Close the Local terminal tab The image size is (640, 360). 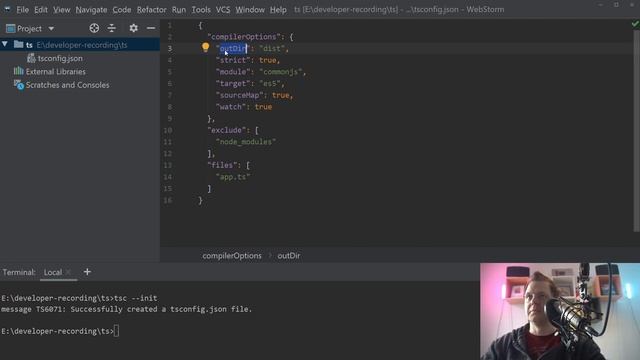69,272
